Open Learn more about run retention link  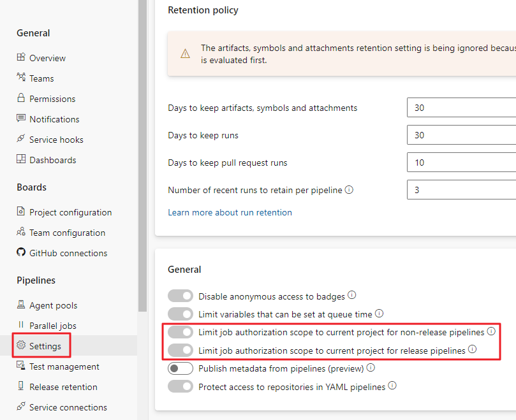[230, 212]
